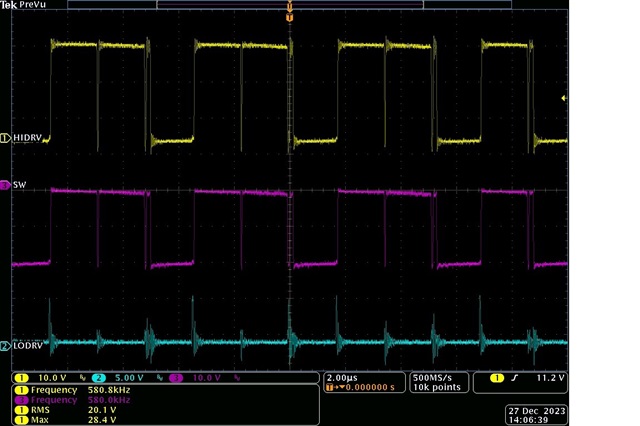This screenshot has height=426, width=640.
Task: Click the waveform record view bar at top
Action: pyautogui.click(x=289, y=5)
